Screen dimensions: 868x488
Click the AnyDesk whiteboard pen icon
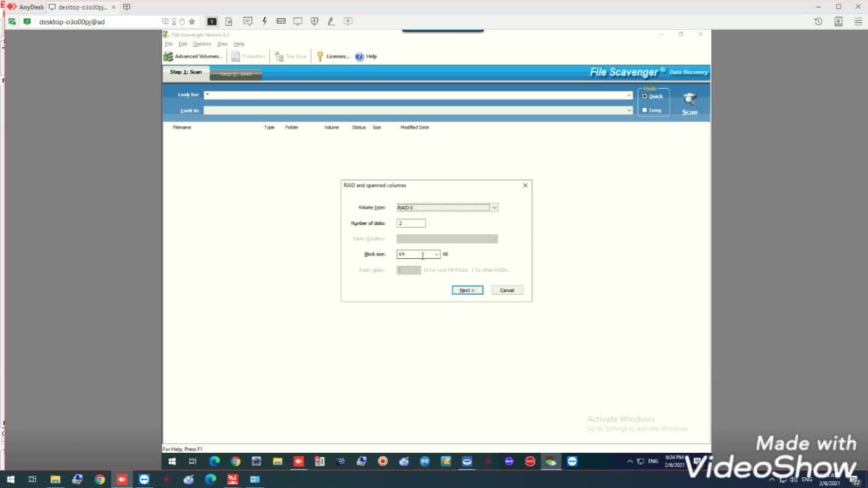tap(331, 22)
